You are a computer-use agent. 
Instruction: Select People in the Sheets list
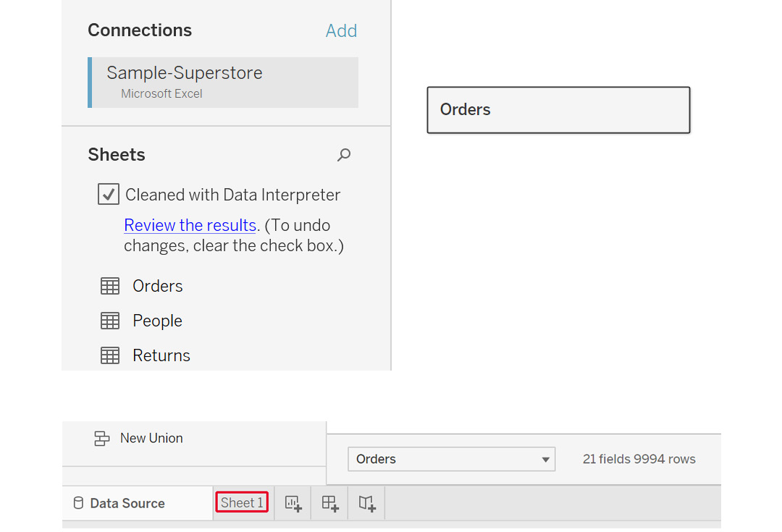pyautogui.click(x=157, y=321)
